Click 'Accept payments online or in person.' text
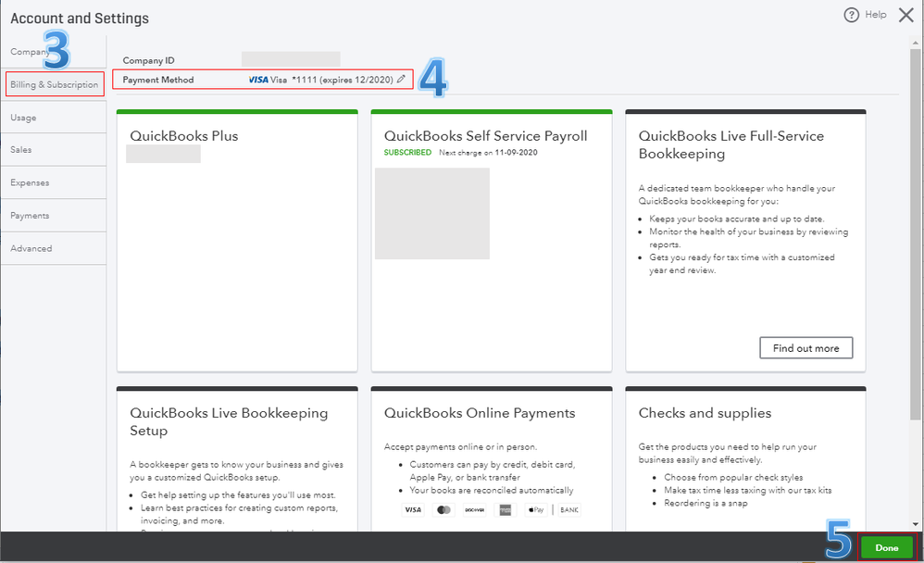Image resolution: width=924 pixels, height=563 pixels. tap(460, 447)
